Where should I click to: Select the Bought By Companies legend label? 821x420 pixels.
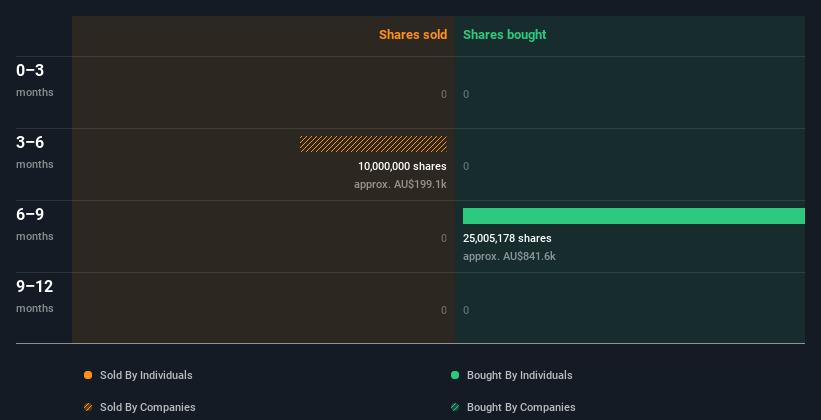pyautogui.click(x=521, y=407)
